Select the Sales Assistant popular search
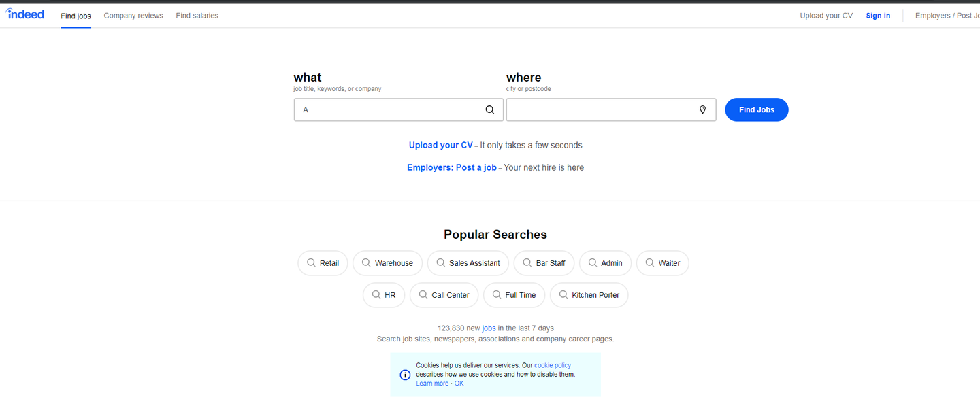Image resolution: width=980 pixels, height=408 pixels. click(474, 263)
